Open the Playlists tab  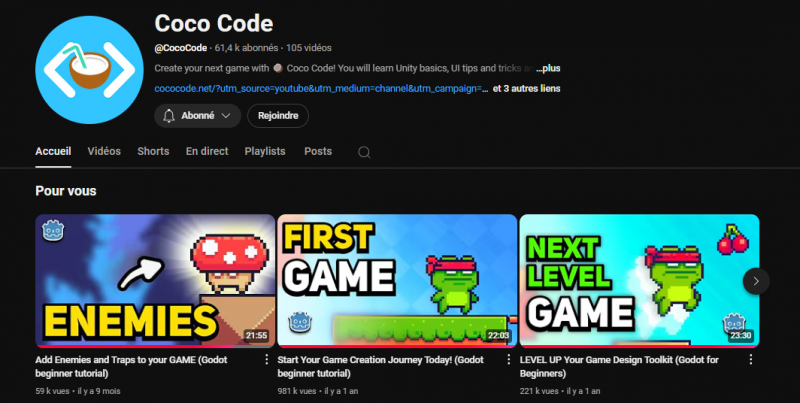(x=265, y=151)
